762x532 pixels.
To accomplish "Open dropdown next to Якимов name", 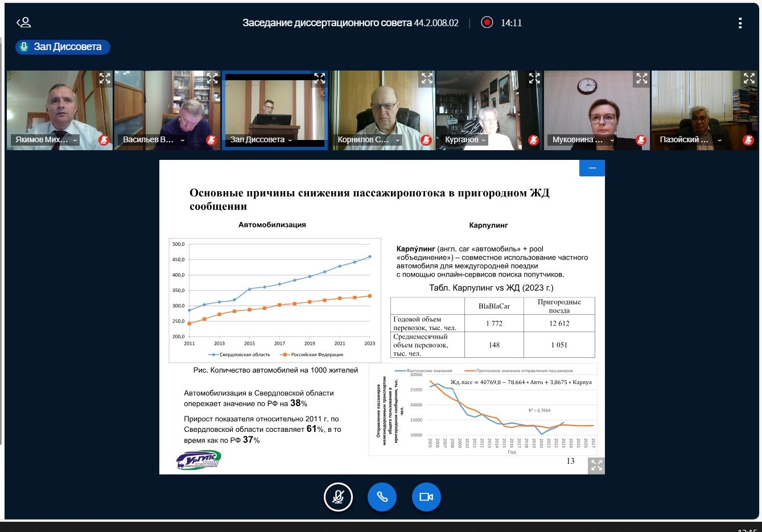I will click(75, 140).
